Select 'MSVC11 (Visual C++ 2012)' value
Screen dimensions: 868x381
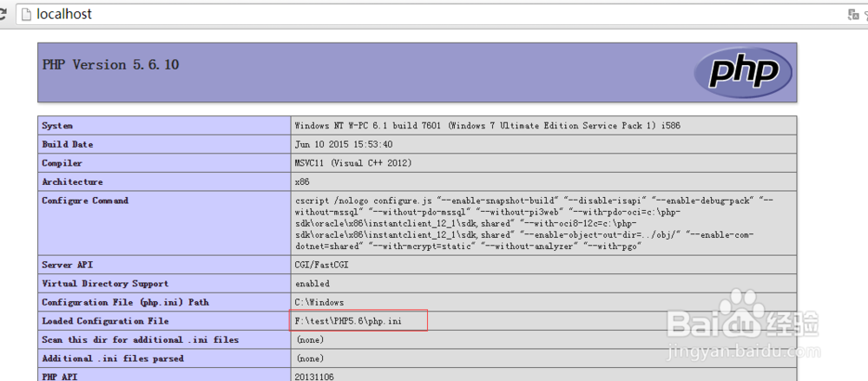tap(353, 163)
